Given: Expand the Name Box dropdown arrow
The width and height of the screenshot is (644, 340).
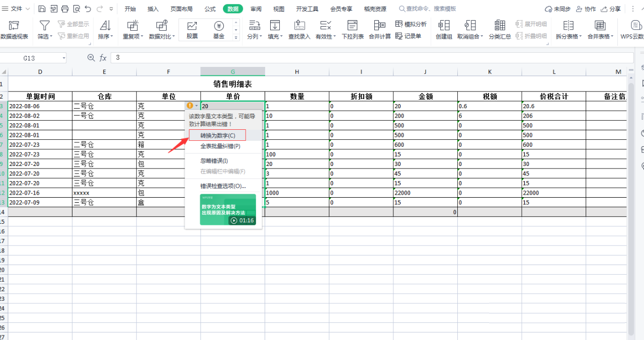Looking at the screenshot, I should coord(64,58).
